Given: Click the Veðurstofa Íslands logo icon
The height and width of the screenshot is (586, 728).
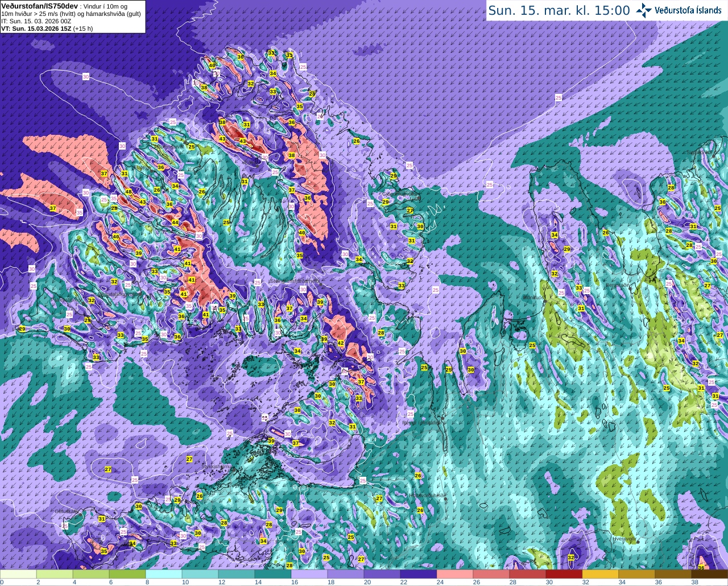Looking at the screenshot, I should pos(644,10).
